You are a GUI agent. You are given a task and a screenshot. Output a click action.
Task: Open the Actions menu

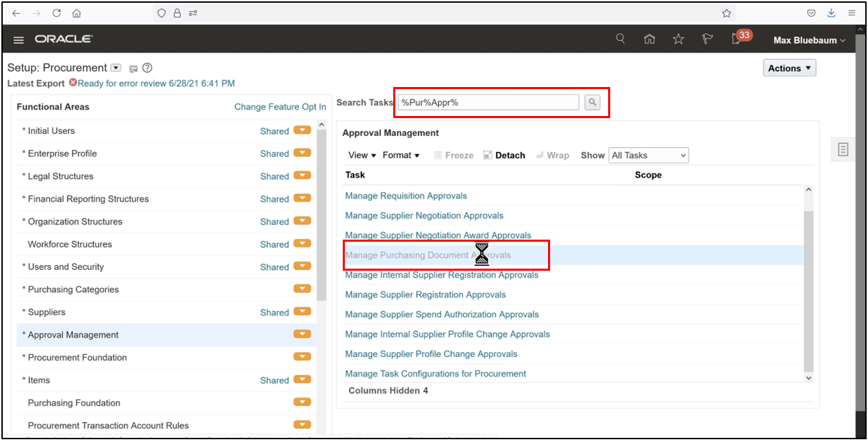(x=789, y=68)
